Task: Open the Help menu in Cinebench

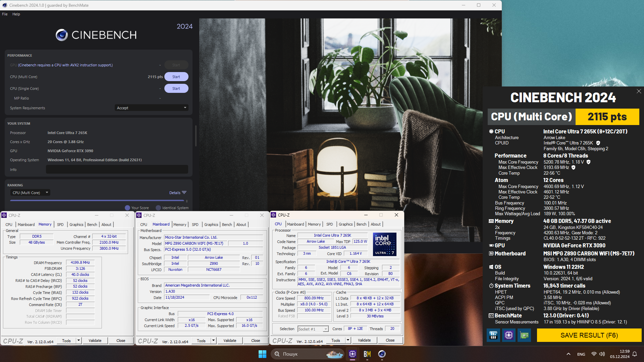Action: click(16, 14)
